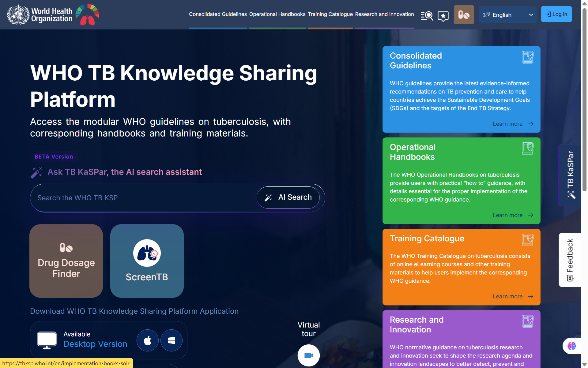Expand the TB KaSPar side panel
Screen dimensions: 588x368
[570, 175]
